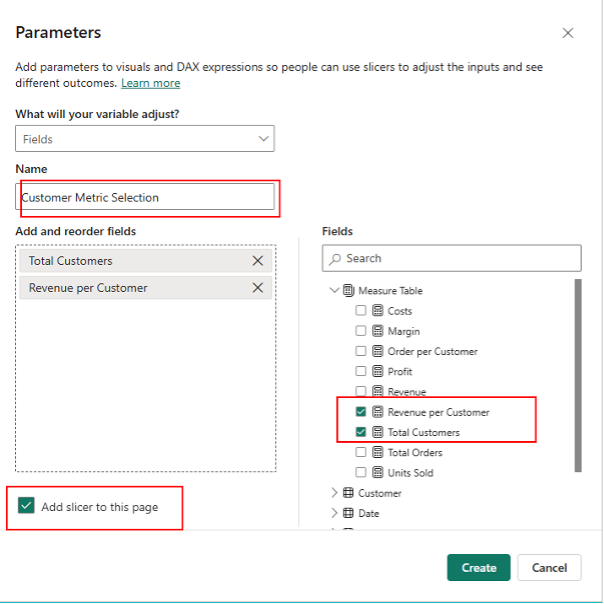Click the Total Orders label
Screen dimensions: 604x604
tap(415, 453)
